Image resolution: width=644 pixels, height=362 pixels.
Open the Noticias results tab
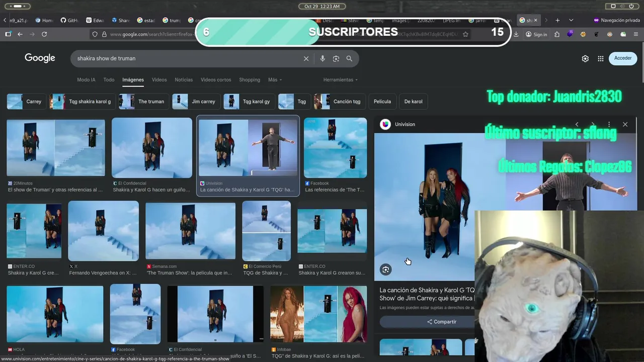184,79
